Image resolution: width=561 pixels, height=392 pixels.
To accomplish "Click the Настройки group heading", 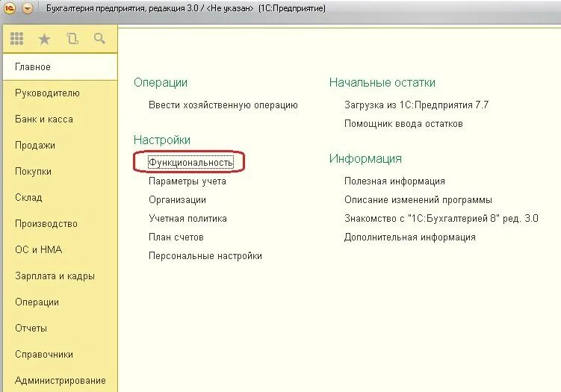I will click(x=162, y=140).
